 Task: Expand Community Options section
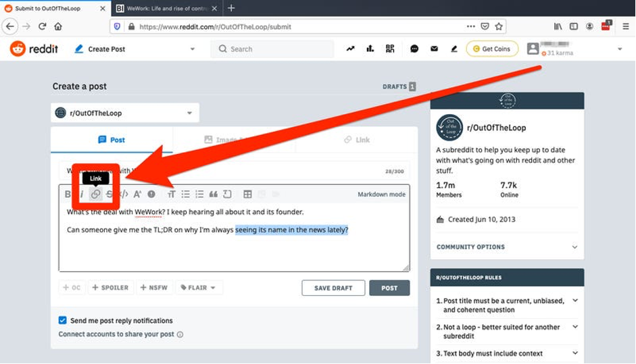(507, 247)
